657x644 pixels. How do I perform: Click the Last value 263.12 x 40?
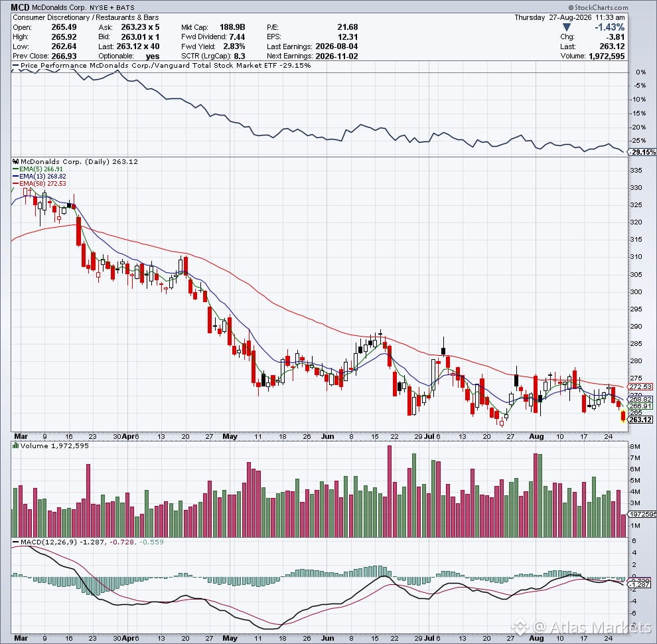coord(138,46)
